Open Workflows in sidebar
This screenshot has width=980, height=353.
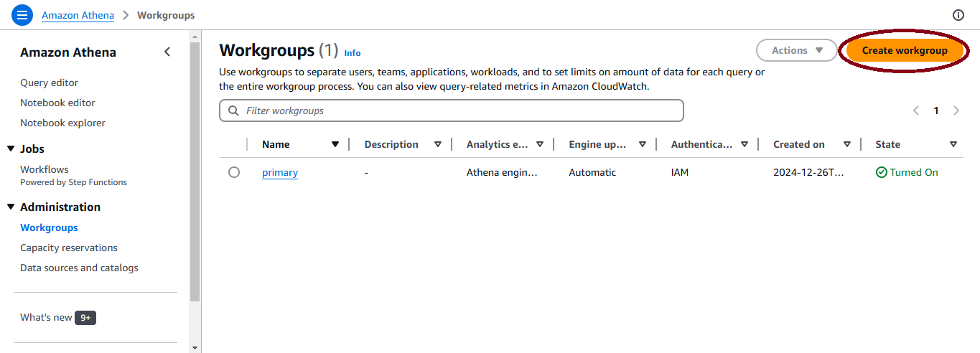click(45, 169)
